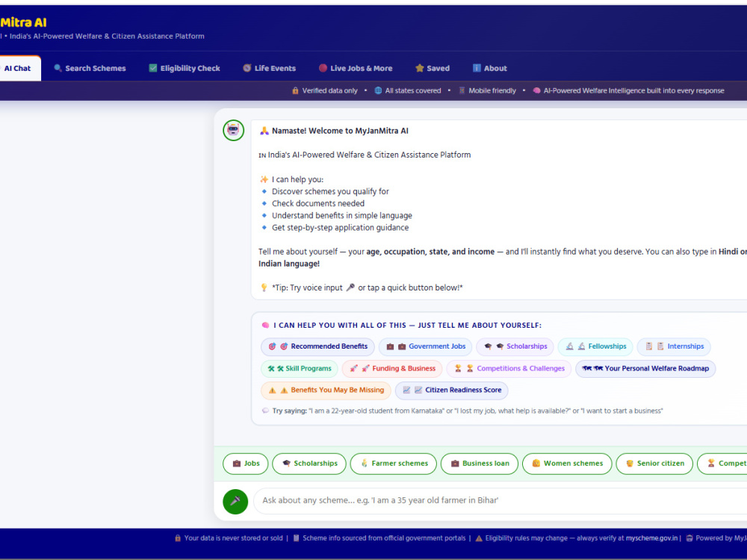
Task: Click 'Get step-by-step application guidance' line
Action: pos(340,228)
